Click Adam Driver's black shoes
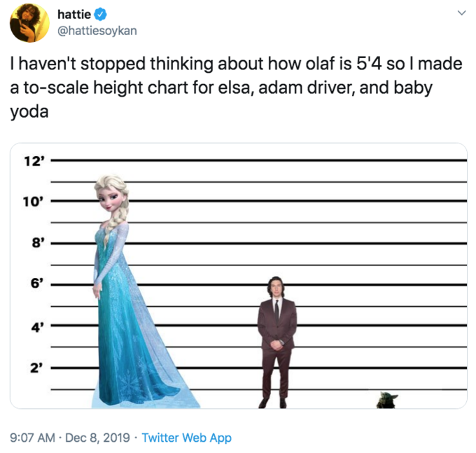 [272, 403]
